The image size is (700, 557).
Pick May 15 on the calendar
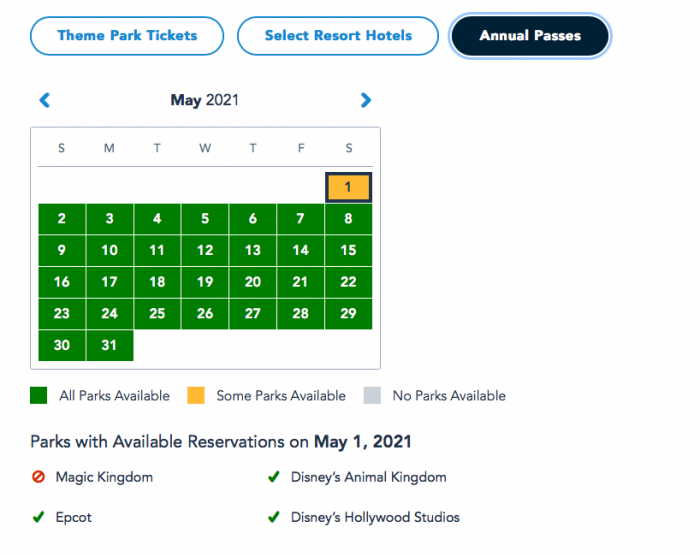point(348,251)
